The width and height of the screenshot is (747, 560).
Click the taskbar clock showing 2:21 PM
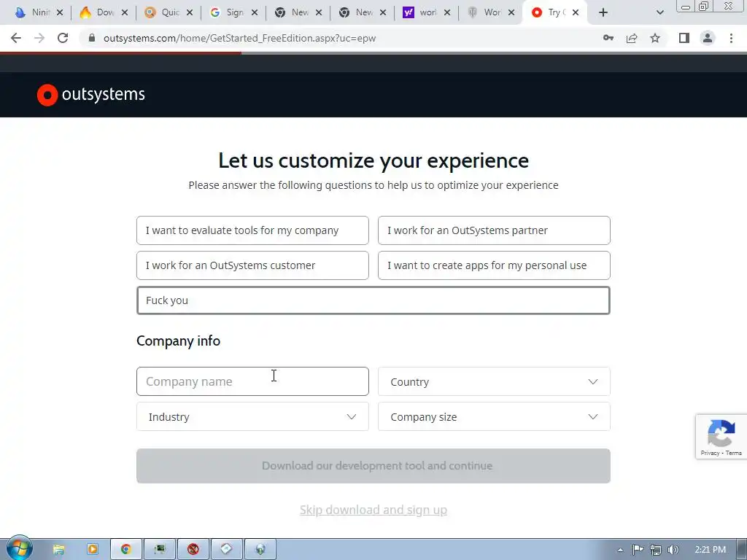[x=710, y=550]
